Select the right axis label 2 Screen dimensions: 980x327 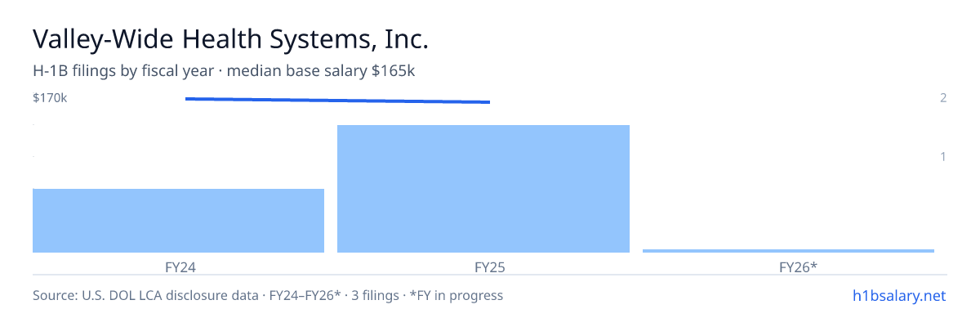point(943,98)
